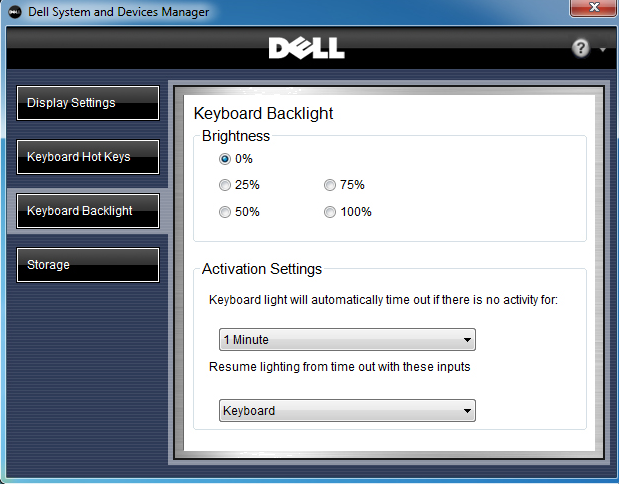Click the Keyboard Backlight panel heading
Image resolution: width=619 pixels, height=484 pixels.
point(263,114)
